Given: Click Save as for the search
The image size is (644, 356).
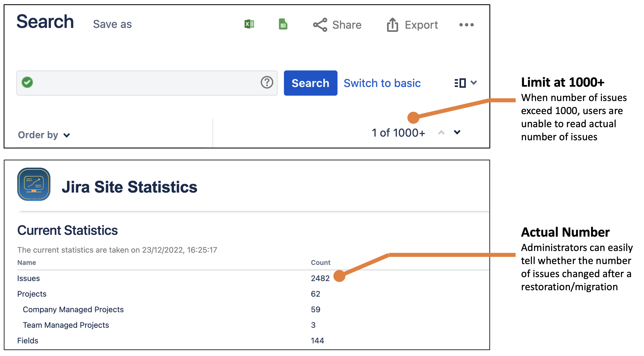Looking at the screenshot, I should point(112,24).
